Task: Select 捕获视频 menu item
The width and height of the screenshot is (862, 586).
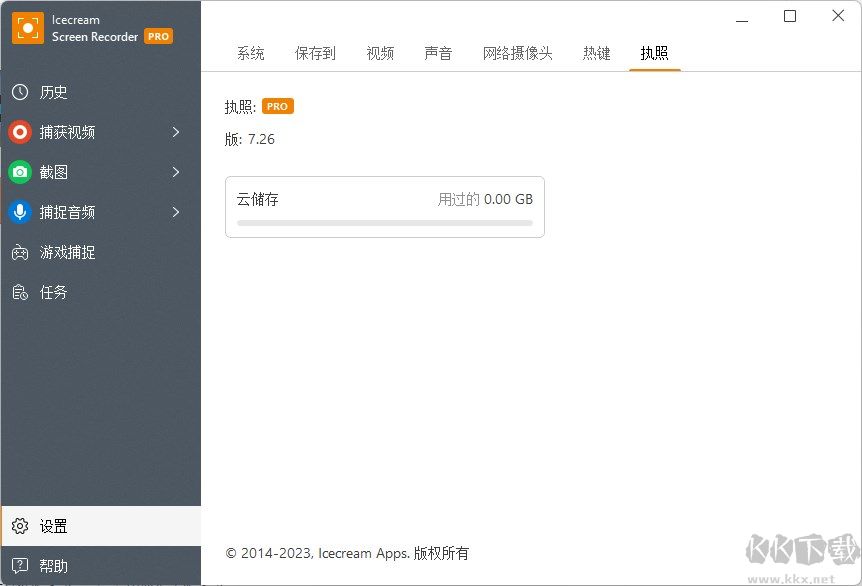Action: point(101,132)
